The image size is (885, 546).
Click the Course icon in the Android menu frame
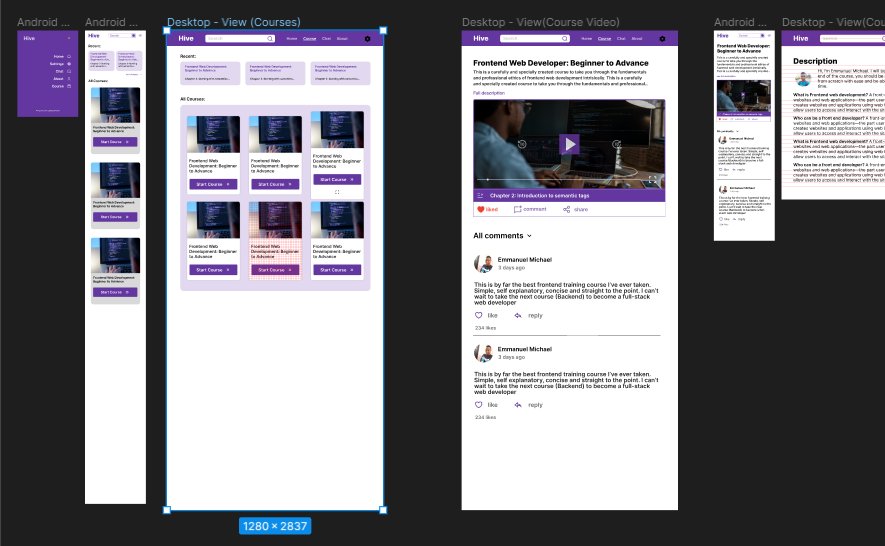coord(69,86)
